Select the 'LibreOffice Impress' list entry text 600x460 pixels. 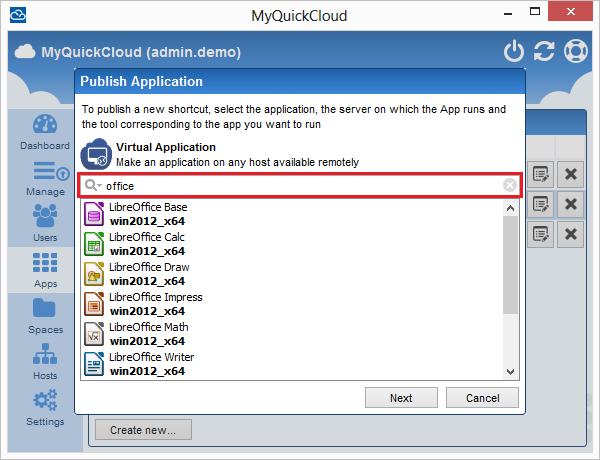156,297
